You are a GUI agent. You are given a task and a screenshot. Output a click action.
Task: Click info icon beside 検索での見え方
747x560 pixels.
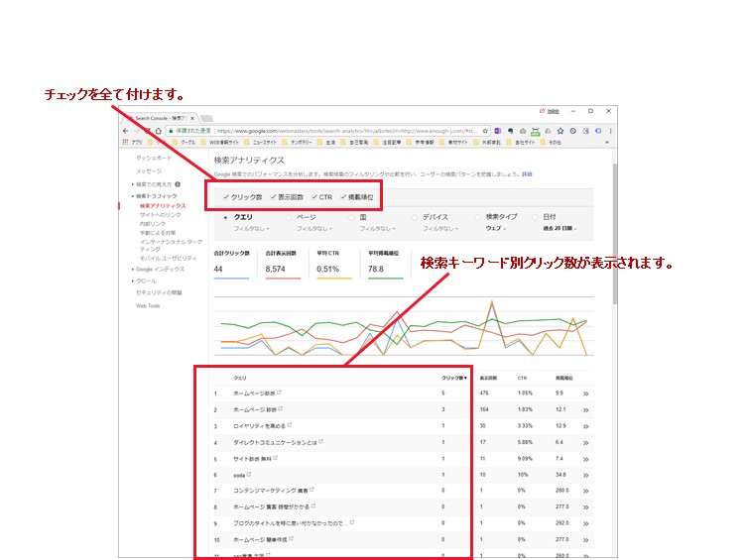pos(178,184)
